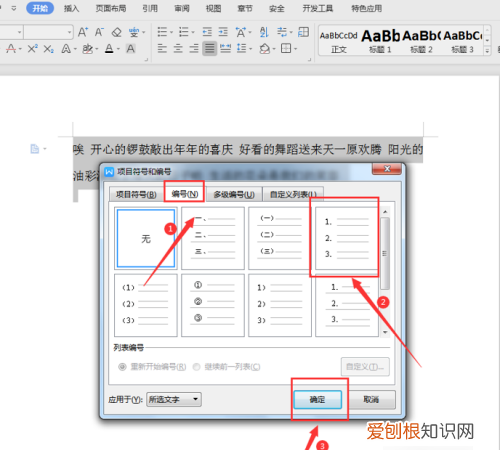Screen dimensions: 500x450
Task: Click the text highlight color icon
Action: tap(88, 49)
